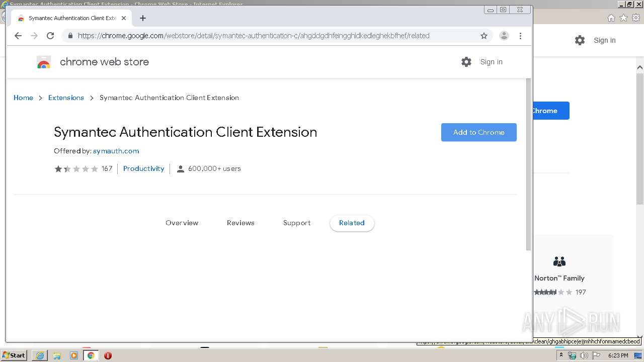The image size is (644, 362).
Task: Open the Extensions breadcrumb link
Action: pyautogui.click(x=66, y=98)
